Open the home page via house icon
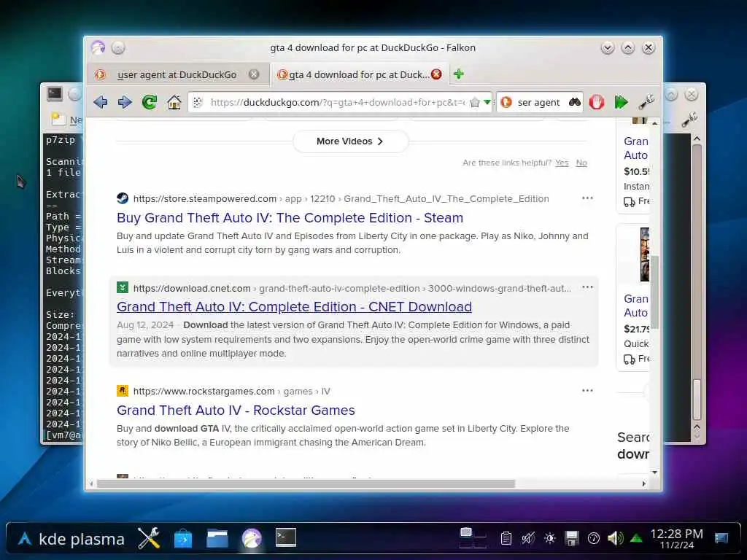The width and height of the screenshot is (747, 560). click(174, 102)
